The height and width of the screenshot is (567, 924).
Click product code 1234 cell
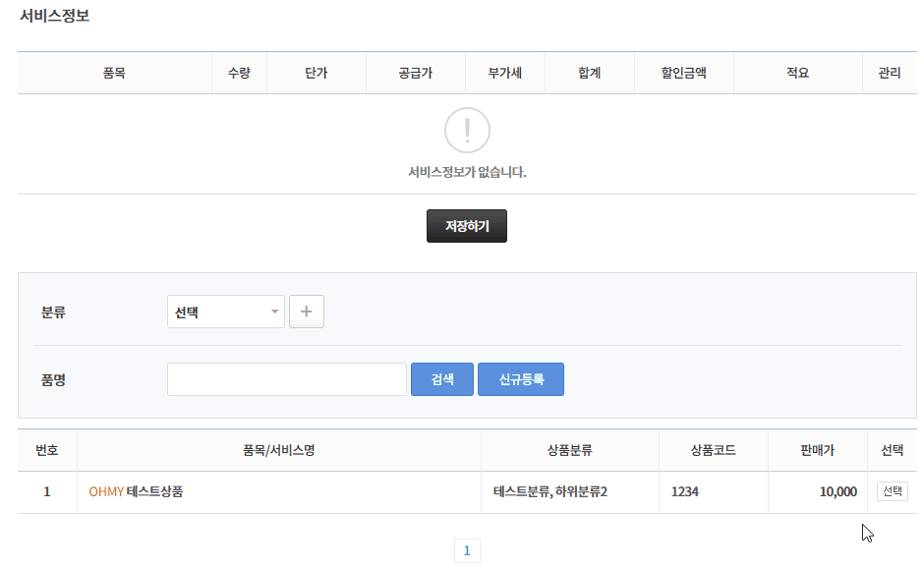[685, 491]
